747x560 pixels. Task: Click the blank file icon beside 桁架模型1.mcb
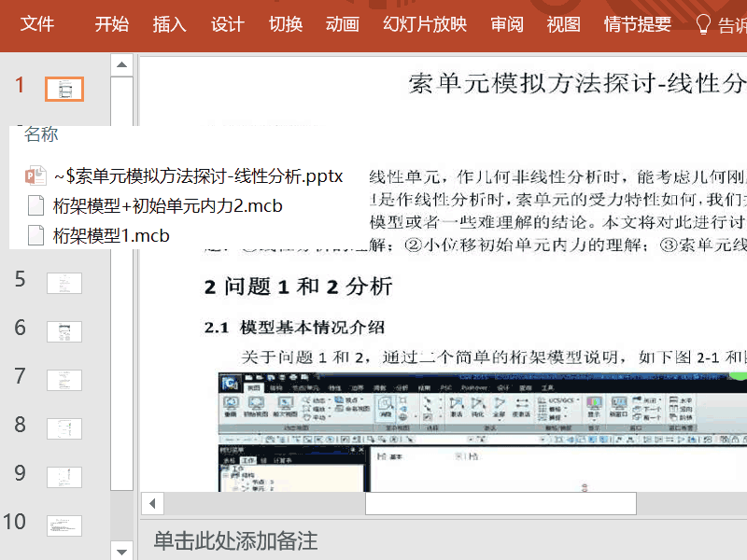(x=35, y=236)
